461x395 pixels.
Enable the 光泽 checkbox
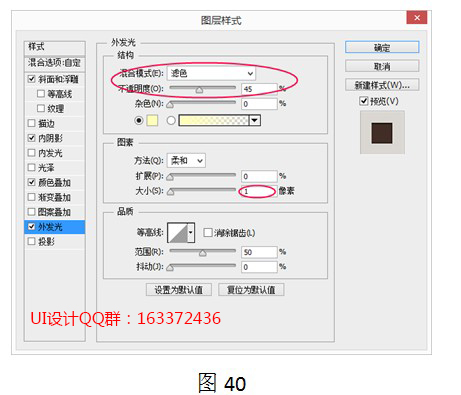31,167
